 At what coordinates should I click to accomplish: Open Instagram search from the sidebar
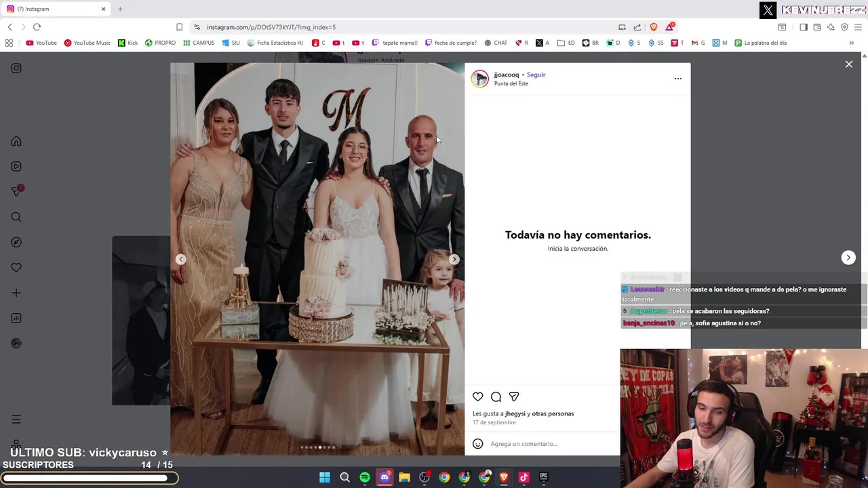(x=16, y=217)
